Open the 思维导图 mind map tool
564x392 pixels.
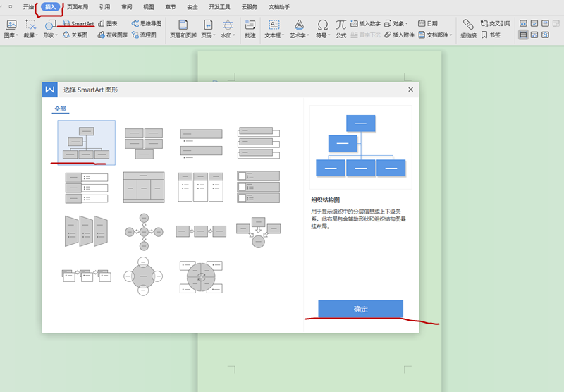(145, 23)
